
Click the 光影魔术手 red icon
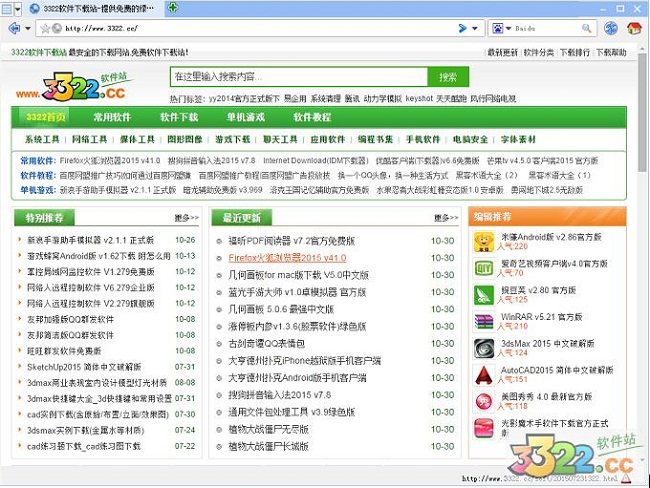tap(484, 428)
